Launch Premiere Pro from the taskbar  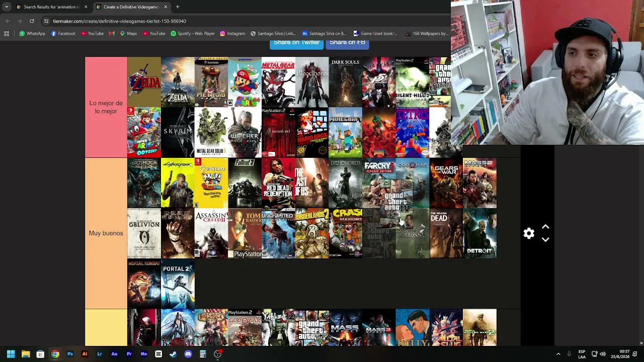(129, 354)
